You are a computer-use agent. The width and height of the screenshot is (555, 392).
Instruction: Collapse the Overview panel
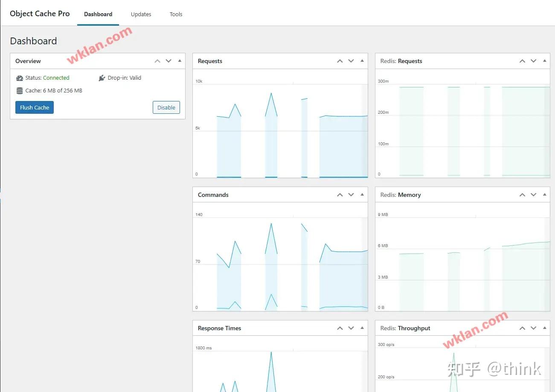pyautogui.click(x=180, y=61)
